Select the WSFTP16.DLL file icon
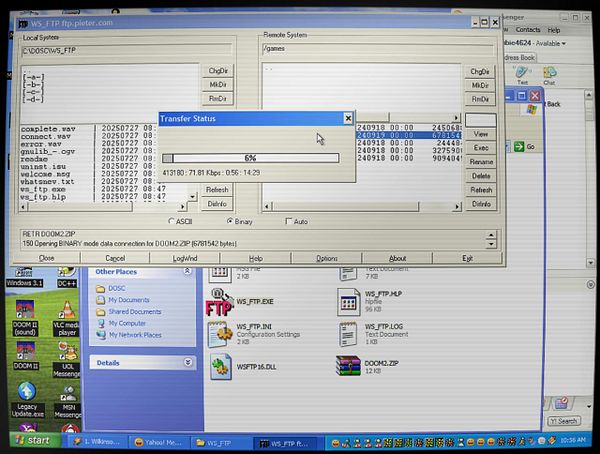Viewport: 600px width, 454px height. click(220, 366)
